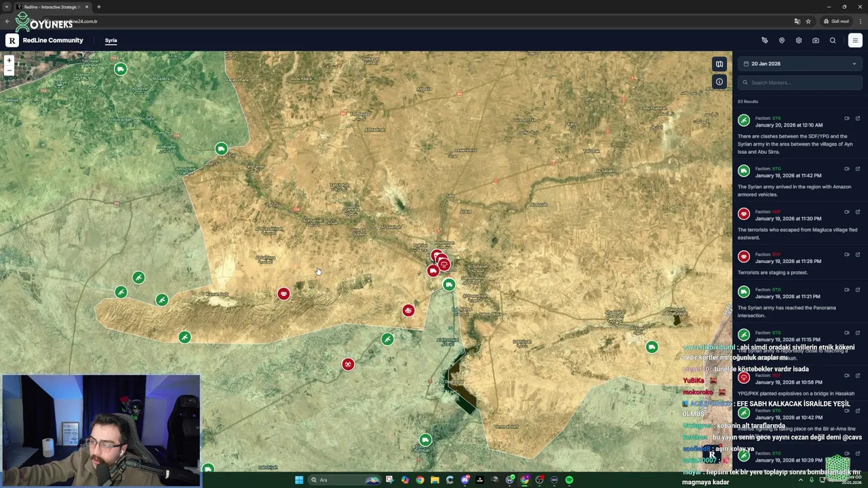Click video icon on 11:30 PM entry
This screenshot has height=488, width=868.
pos(847,212)
